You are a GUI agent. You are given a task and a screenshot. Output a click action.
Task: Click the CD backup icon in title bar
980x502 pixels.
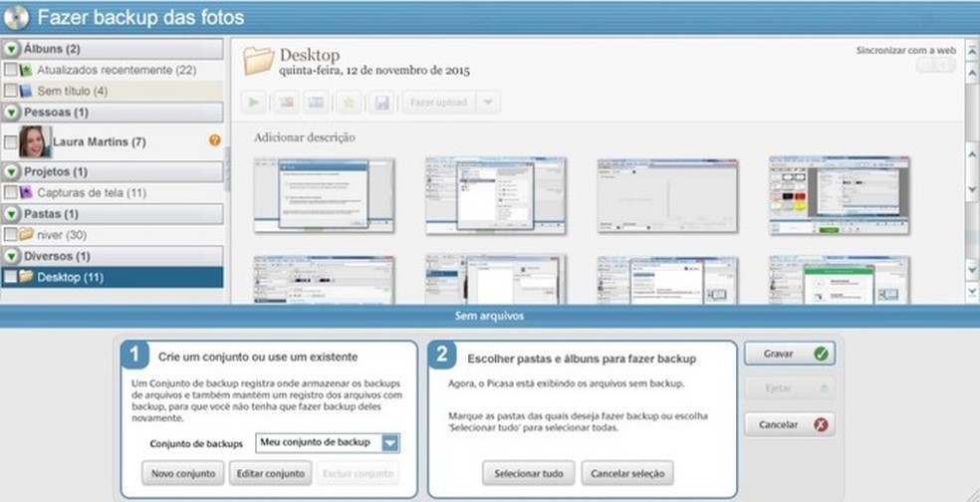point(16,18)
